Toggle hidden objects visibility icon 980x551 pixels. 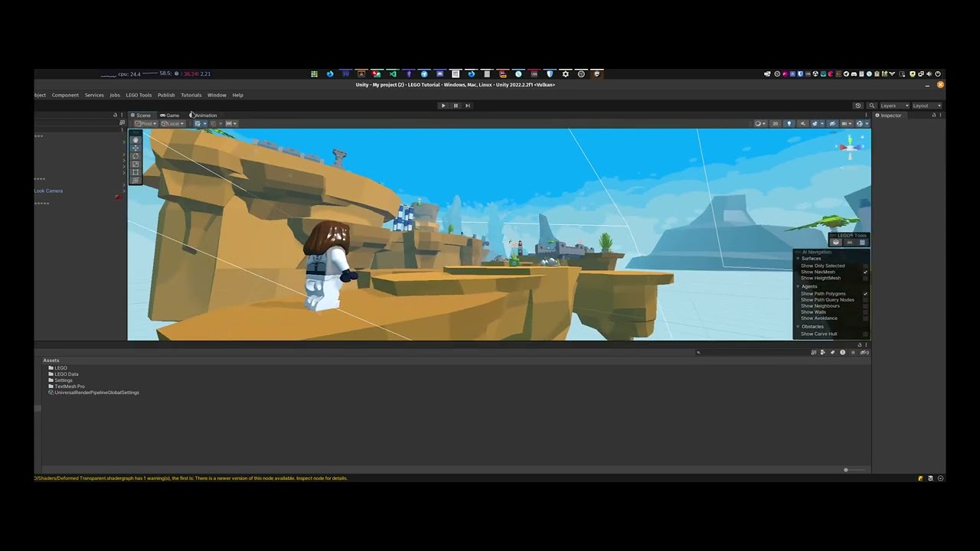[x=831, y=123]
